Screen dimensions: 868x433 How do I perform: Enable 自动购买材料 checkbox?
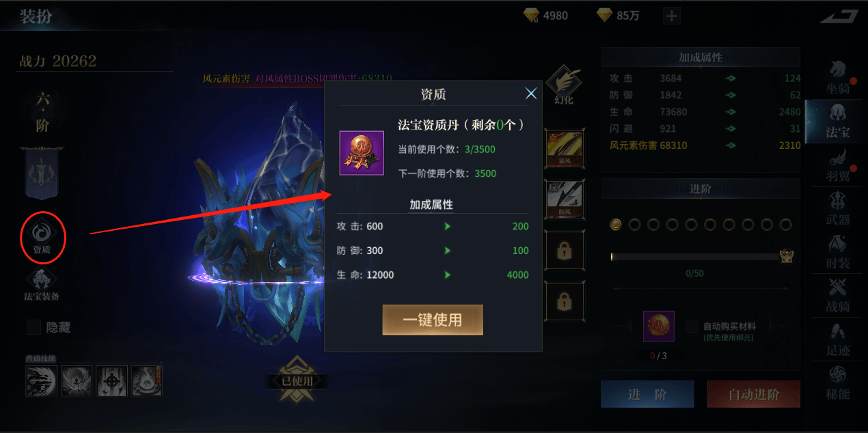(x=692, y=326)
